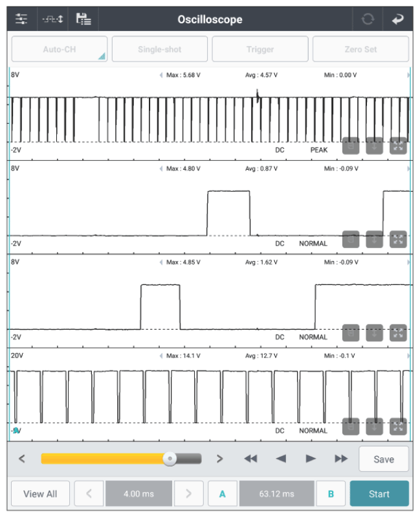
Task: Click the yellow playback position slider knob
Action: point(170,459)
